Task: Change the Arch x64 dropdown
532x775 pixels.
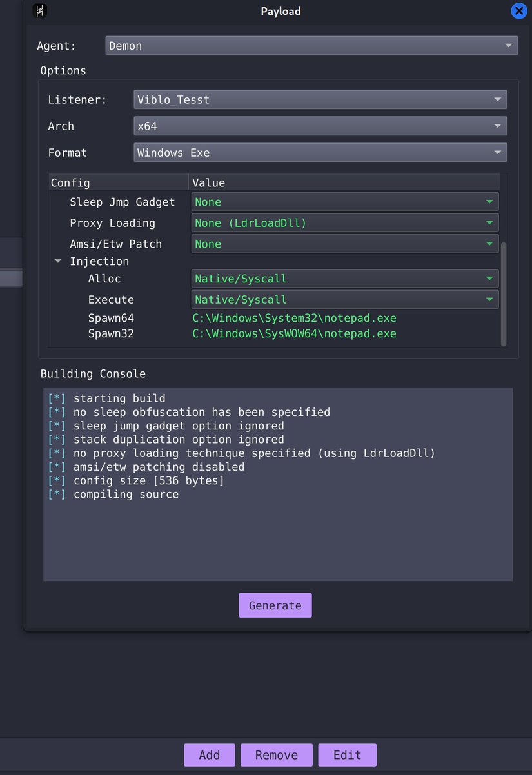Action: coord(320,126)
